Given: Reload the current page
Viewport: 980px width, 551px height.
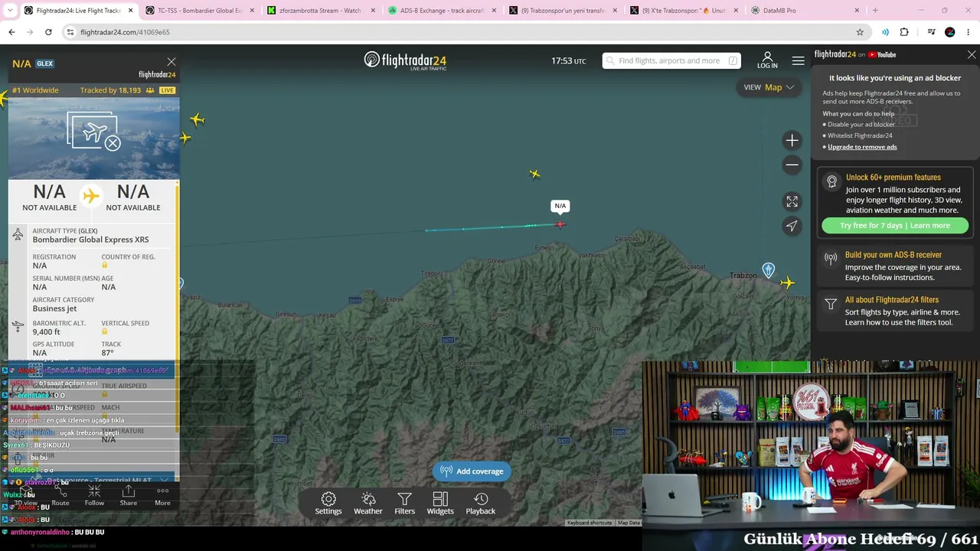Looking at the screenshot, I should click(48, 32).
